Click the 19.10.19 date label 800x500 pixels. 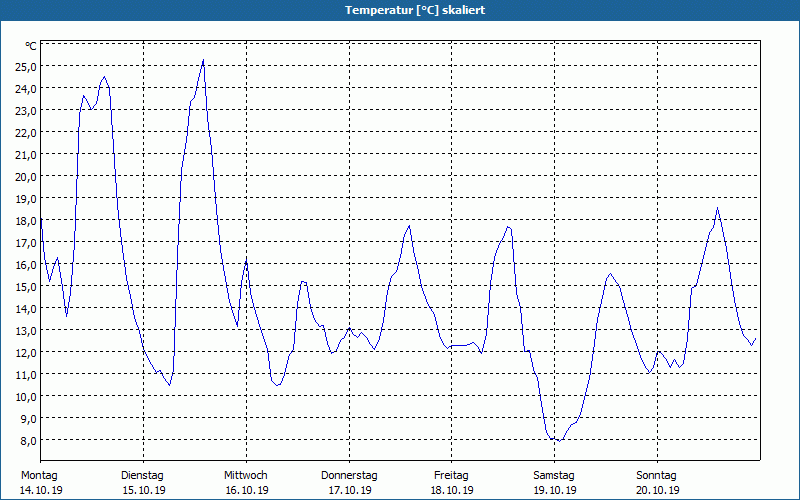coord(555,490)
